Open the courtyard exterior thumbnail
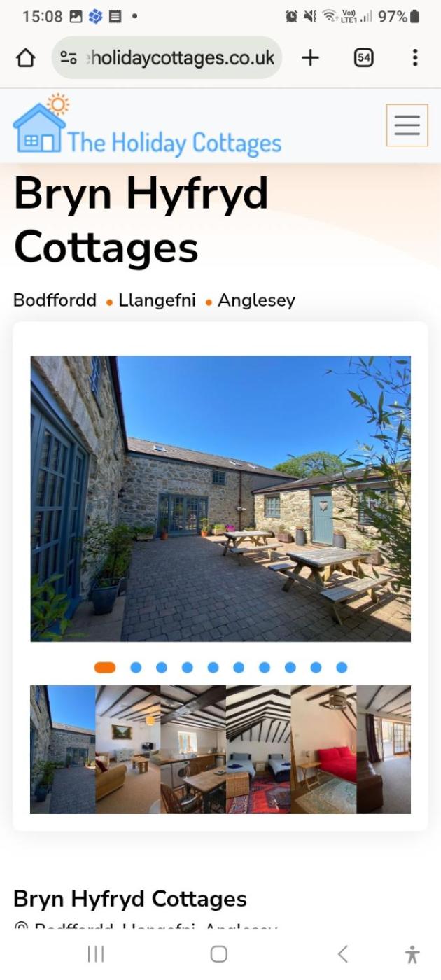Screen dimensions: 441x980 tap(63, 750)
